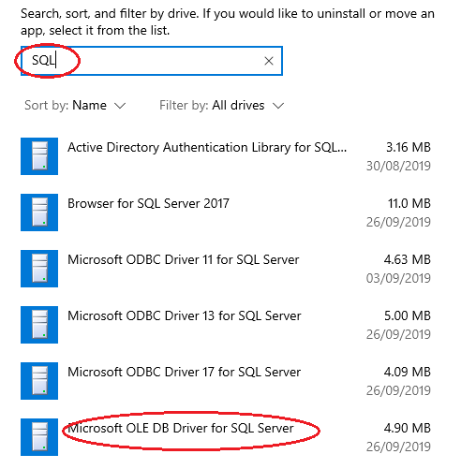The image size is (476, 469).
Task: Click the 5.00 MB size value
Action: (x=408, y=315)
